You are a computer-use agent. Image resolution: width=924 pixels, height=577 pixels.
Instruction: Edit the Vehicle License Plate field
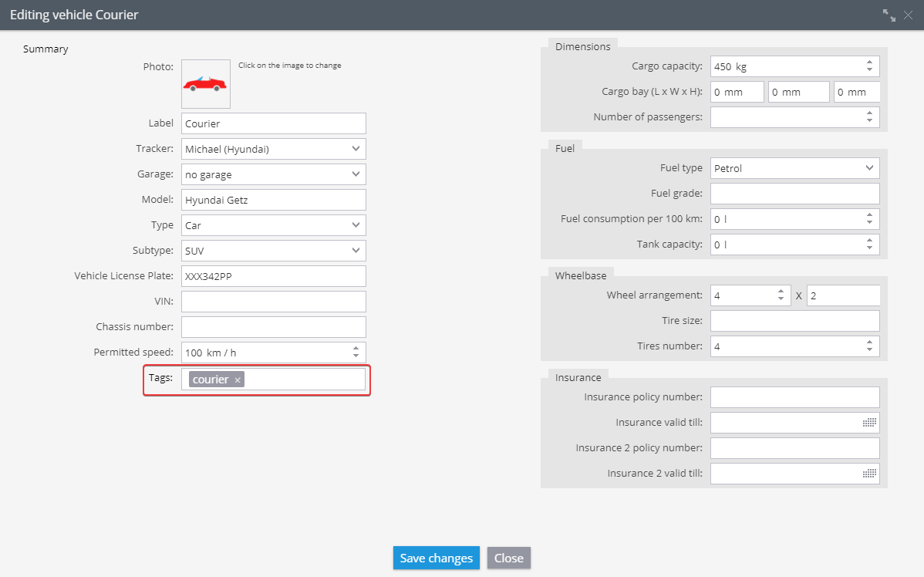point(274,276)
